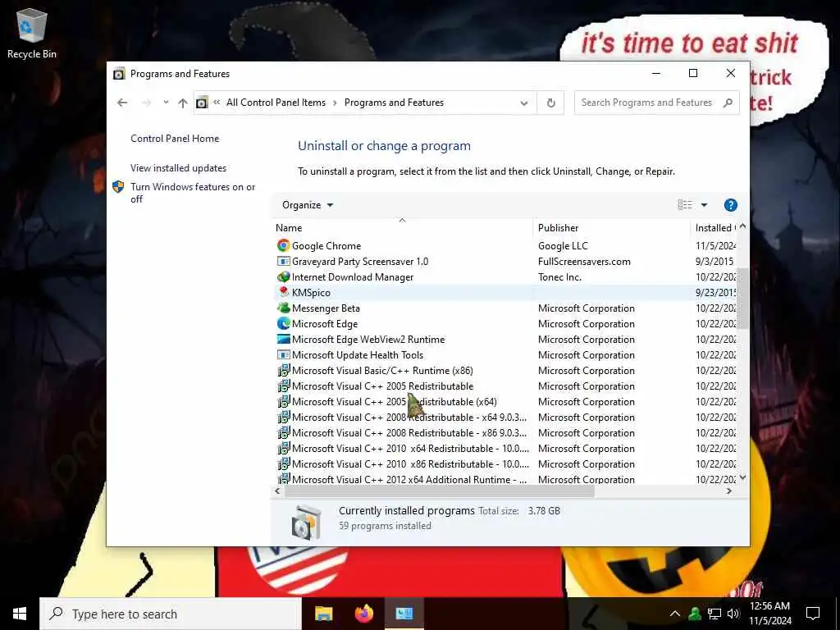The image size is (840, 630).
Task: Select Visual Basic/C++ Runtime (x86) icon
Action: tap(283, 370)
